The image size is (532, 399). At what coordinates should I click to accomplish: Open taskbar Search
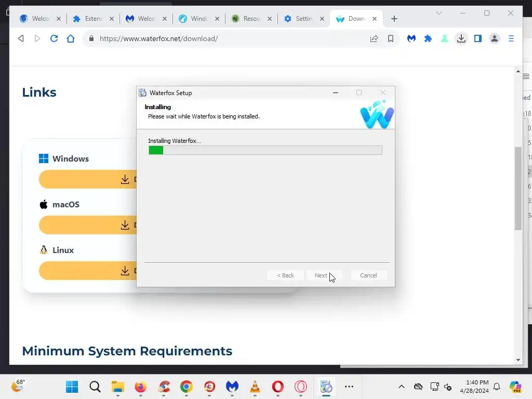pyautogui.click(x=95, y=387)
